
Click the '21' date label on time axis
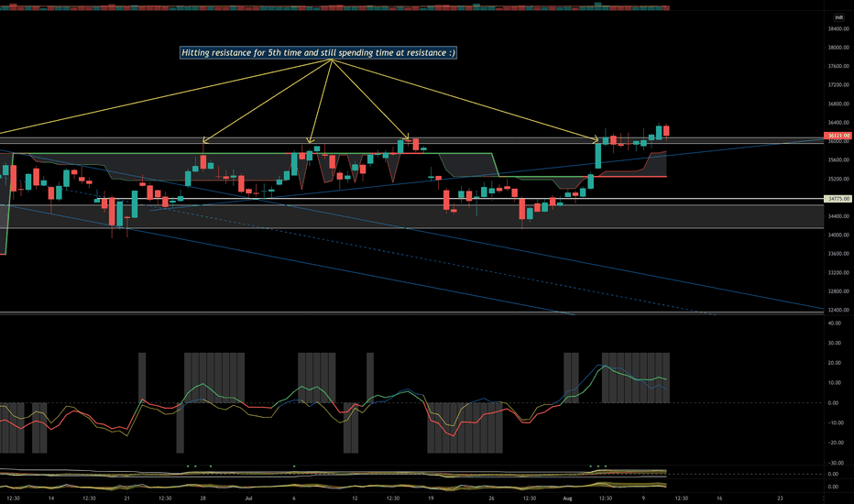tap(126, 498)
